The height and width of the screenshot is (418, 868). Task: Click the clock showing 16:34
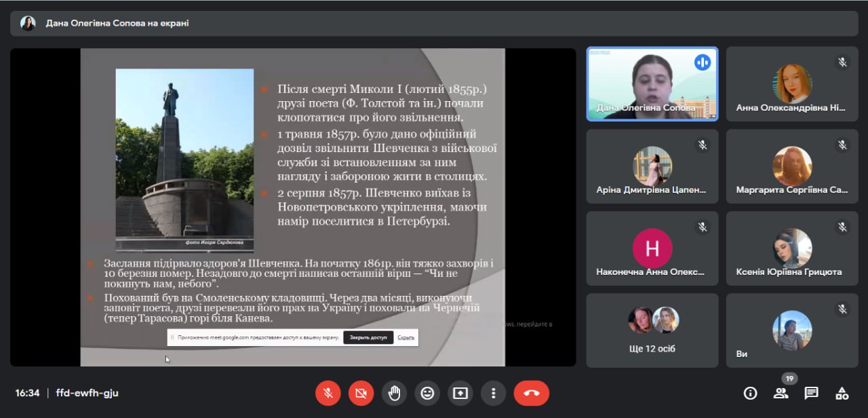pos(28,393)
